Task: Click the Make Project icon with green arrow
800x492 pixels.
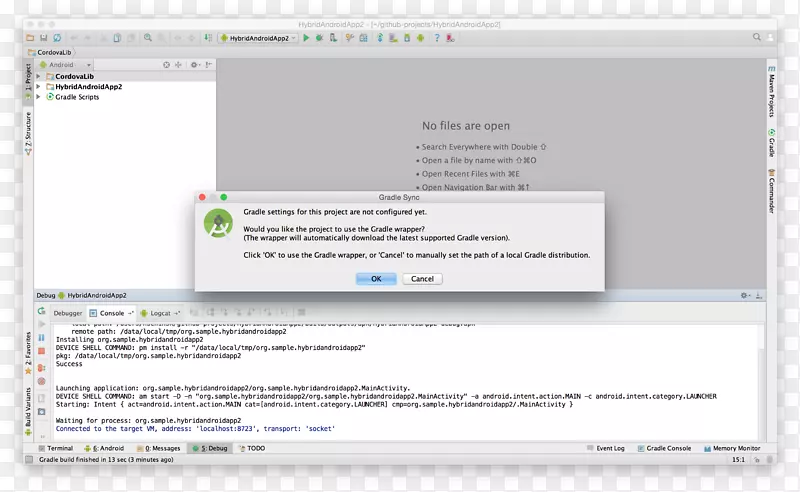Action: (208, 38)
